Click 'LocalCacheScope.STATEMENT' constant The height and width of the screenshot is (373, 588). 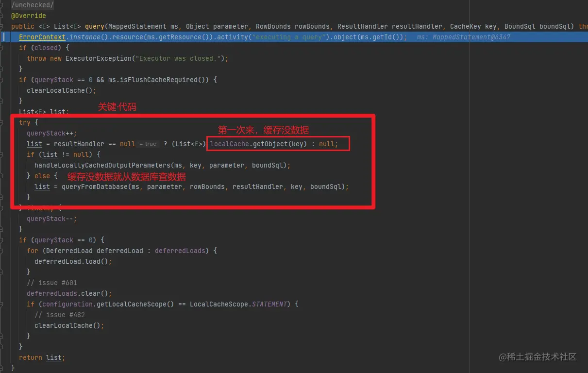pyautogui.click(x=238, y=304)
